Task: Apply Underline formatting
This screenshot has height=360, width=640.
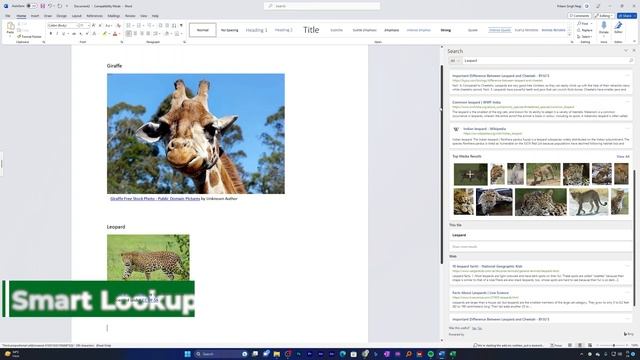Action: pyautogui.click(x=63, y=34)
